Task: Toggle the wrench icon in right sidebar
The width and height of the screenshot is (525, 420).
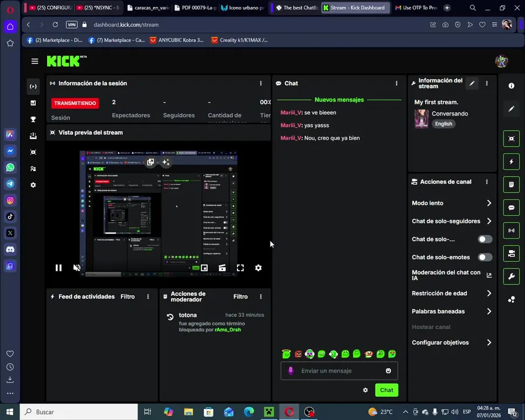Action: pos(511,276)
